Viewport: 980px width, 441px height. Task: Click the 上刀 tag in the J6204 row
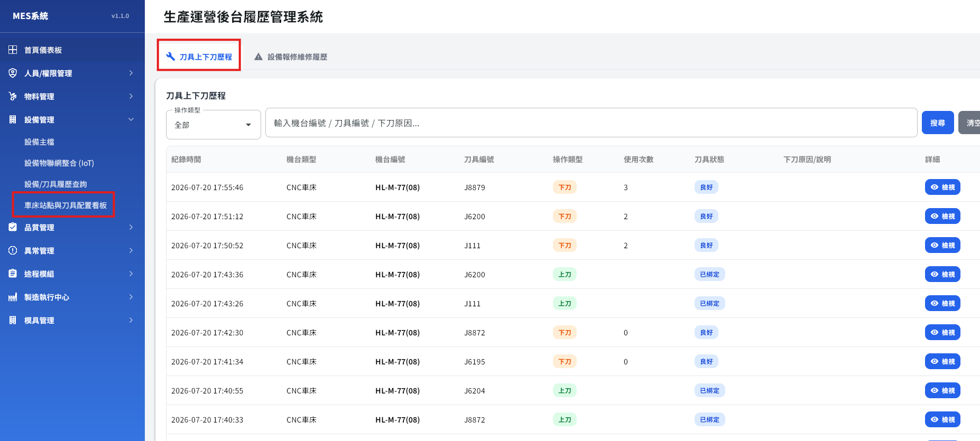(x=565, y=390)
